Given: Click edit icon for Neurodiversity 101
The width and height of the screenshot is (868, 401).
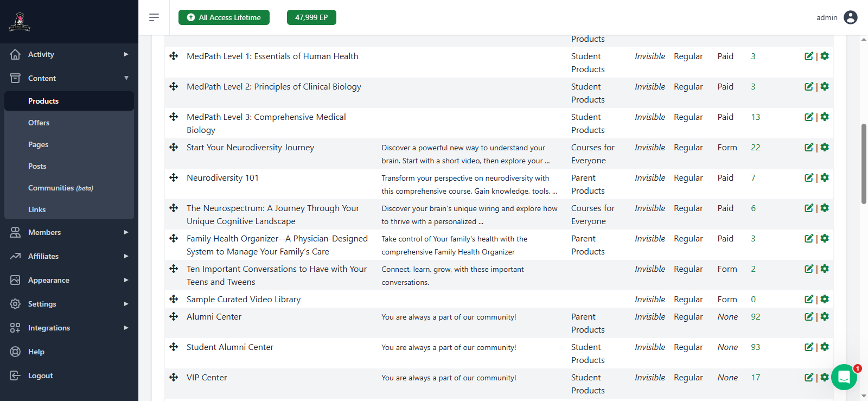Looking at the screenshot, I should click(808, 178).
